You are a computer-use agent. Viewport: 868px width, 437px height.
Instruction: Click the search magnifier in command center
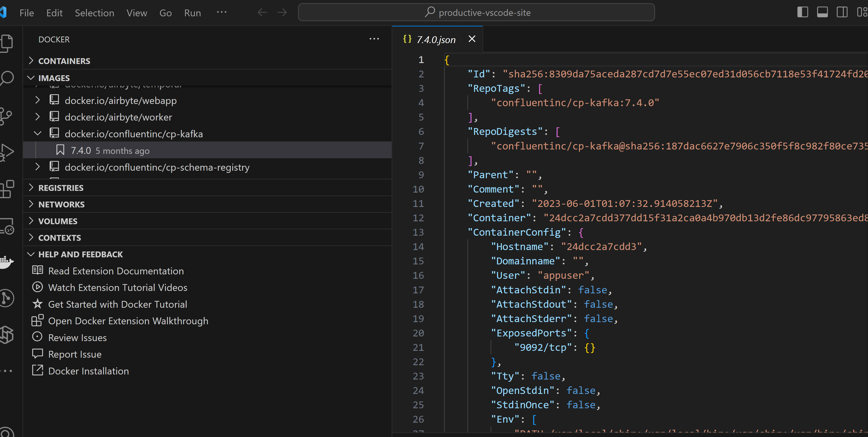pos(430,12)
